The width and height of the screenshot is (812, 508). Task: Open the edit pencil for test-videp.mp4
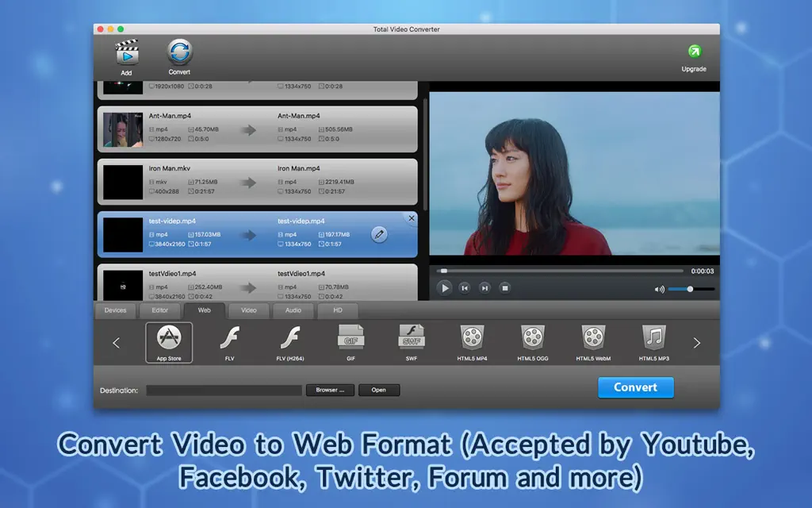379,234
